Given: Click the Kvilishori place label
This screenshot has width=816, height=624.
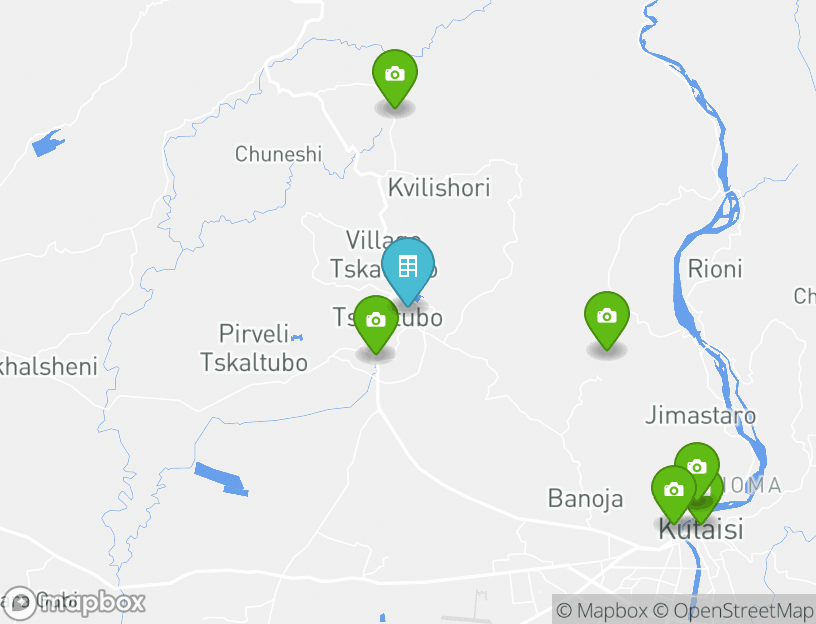Looking at the screenshot, I should point(439,188).
